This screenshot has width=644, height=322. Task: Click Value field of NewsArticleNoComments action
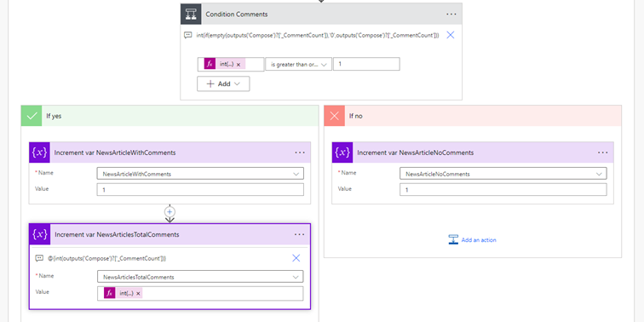pos(503,190)
